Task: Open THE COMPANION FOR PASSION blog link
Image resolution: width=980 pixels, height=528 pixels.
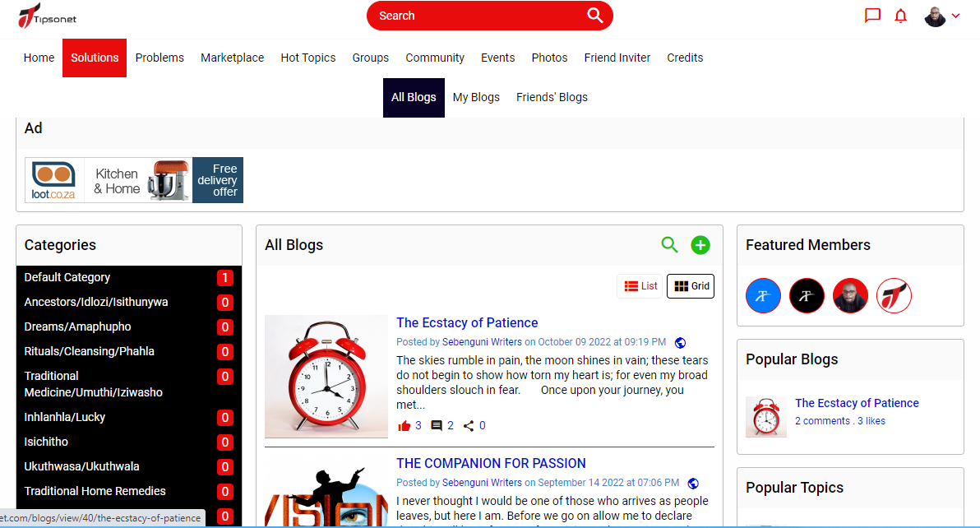Action: pos(491,463)
